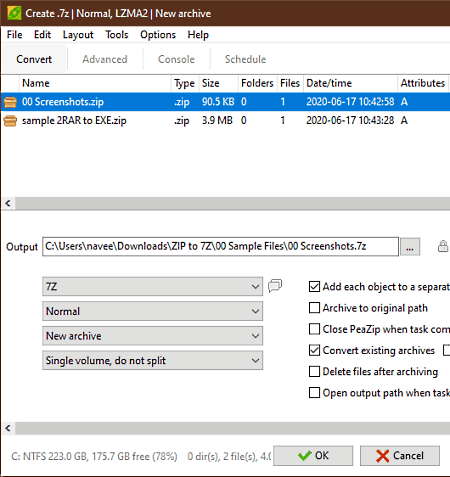Enable Close PeaZip when task completes
The image size is (450, 477).
point(314,329)
